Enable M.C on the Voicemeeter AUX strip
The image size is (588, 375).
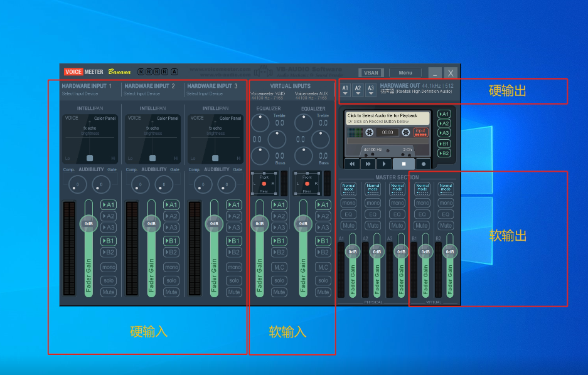pyautogui.click(x=323, y=267)
